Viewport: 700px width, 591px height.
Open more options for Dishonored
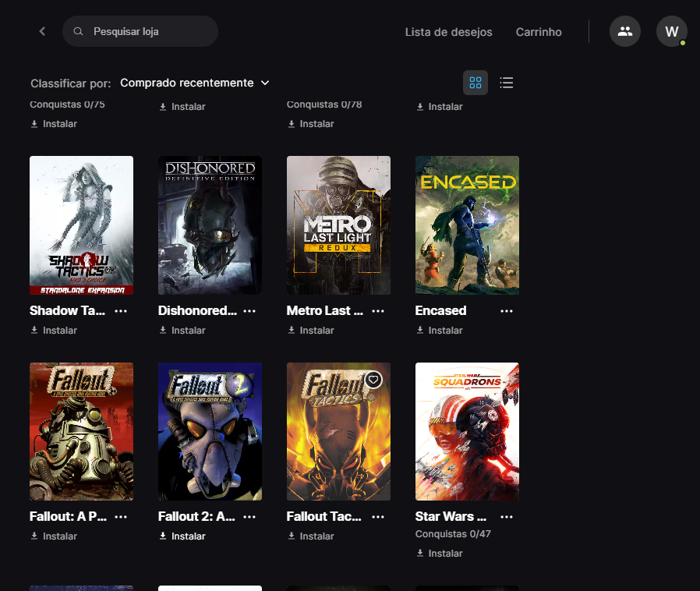249,311
